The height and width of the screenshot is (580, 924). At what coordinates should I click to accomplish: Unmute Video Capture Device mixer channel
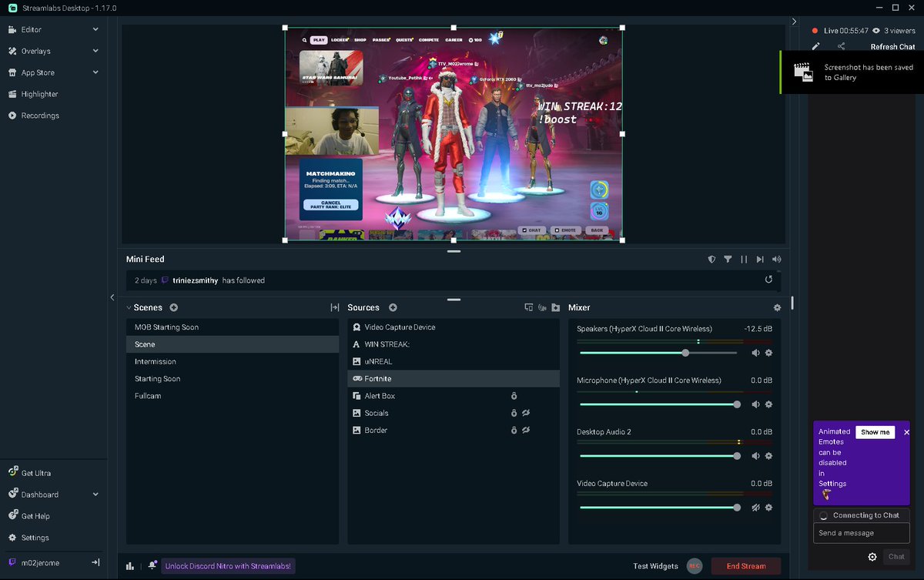point(755,508)
